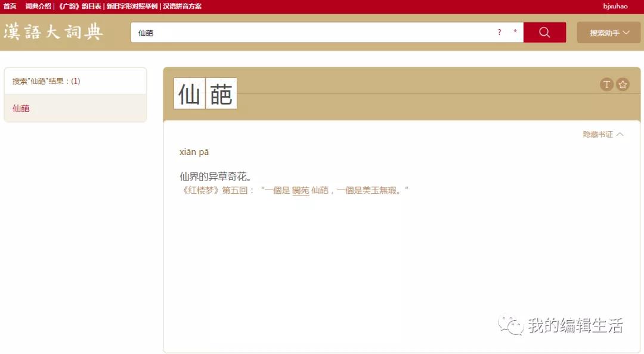
Task: Open the 搜索助手 dropdown
Action: point(604,33)
